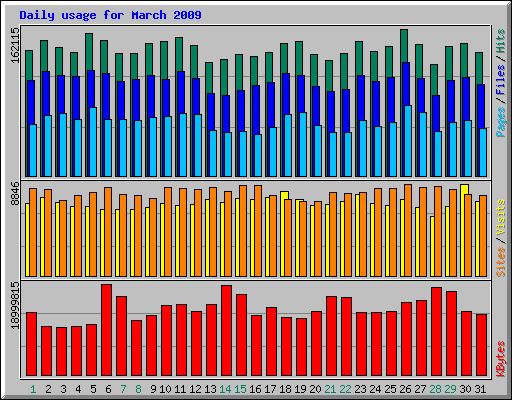The image size is (512, 400).
Task: Click day 1 on the x-axis
Action: tap(33, 389)
